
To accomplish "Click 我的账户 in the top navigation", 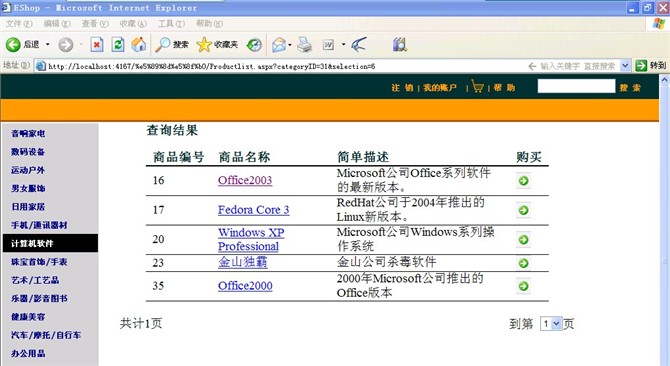I will (x=440, y=88).
